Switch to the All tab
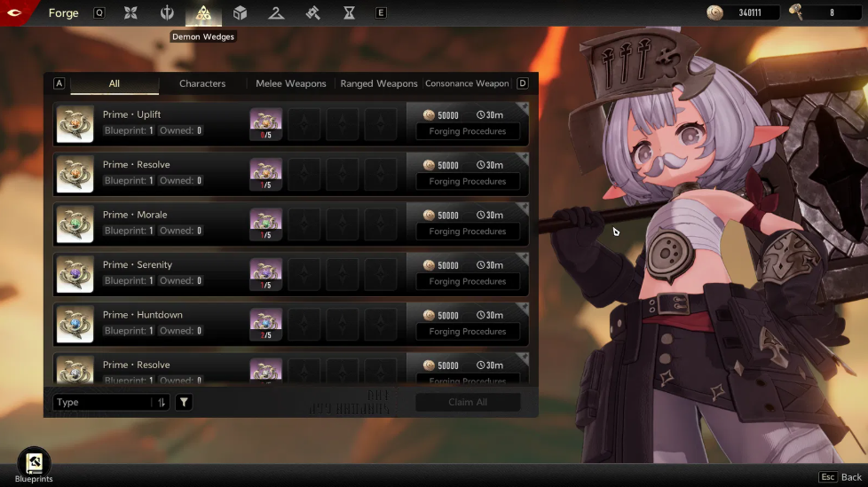The height and width of the screenshot is (487, 868). [114, 83]
